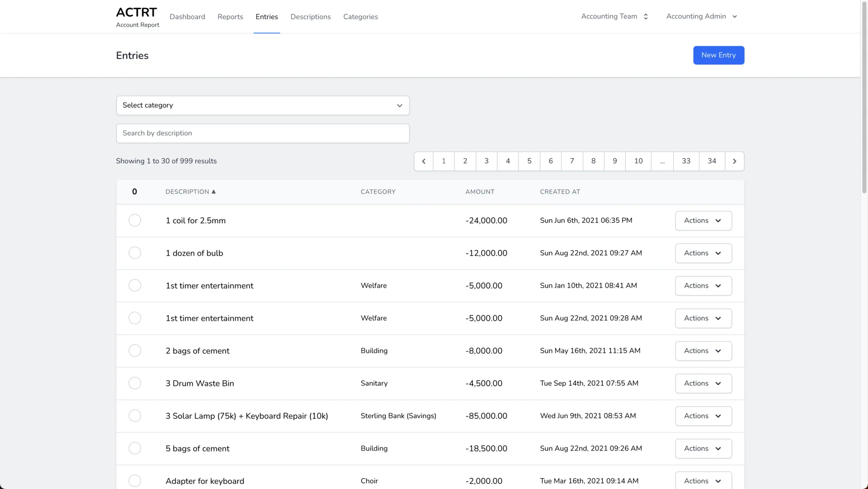Open the Categories tab
The width and height of the screenshot is (868, 489).
360,17
